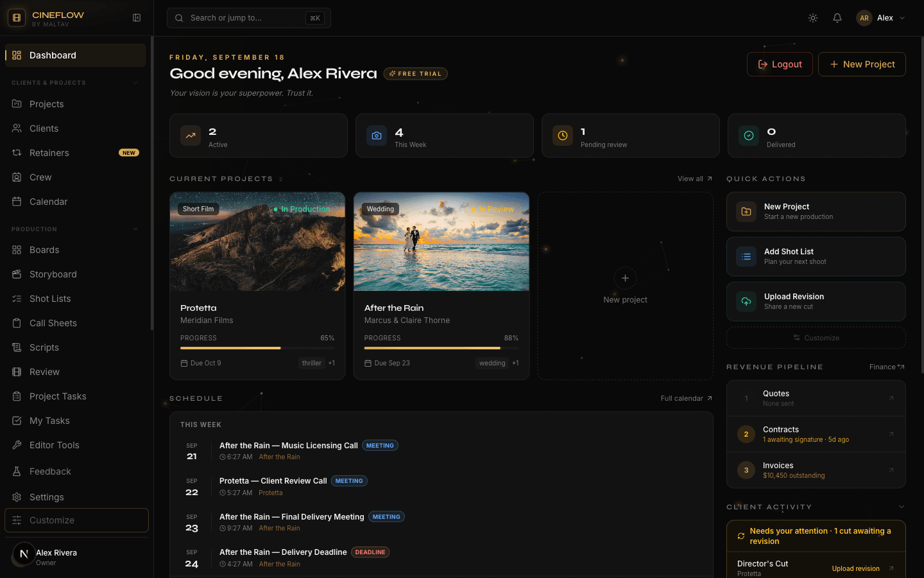Collapse the Clients & Projects section
924x578 pixels.
click(135, 83)
